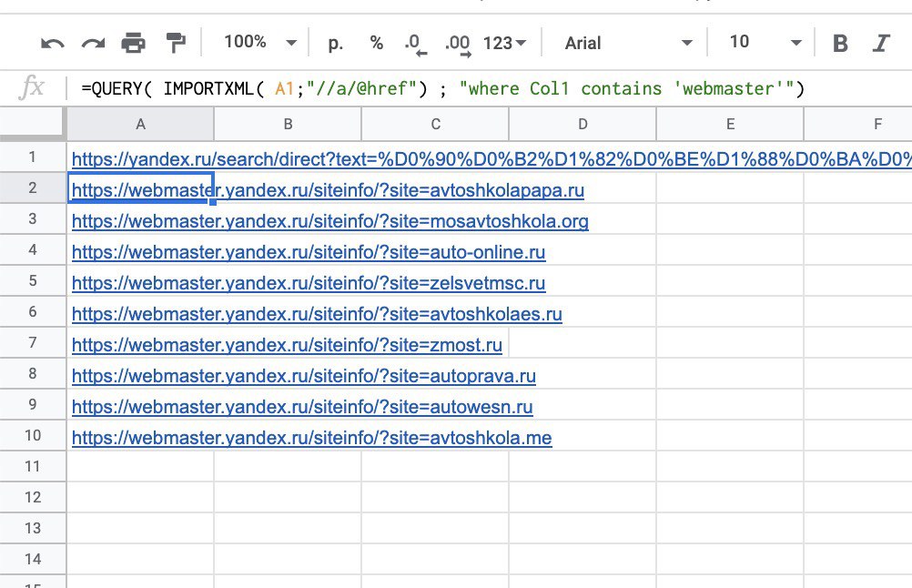Select row 13 header
The width and height of the screenshot is (912, 588).
33,528
